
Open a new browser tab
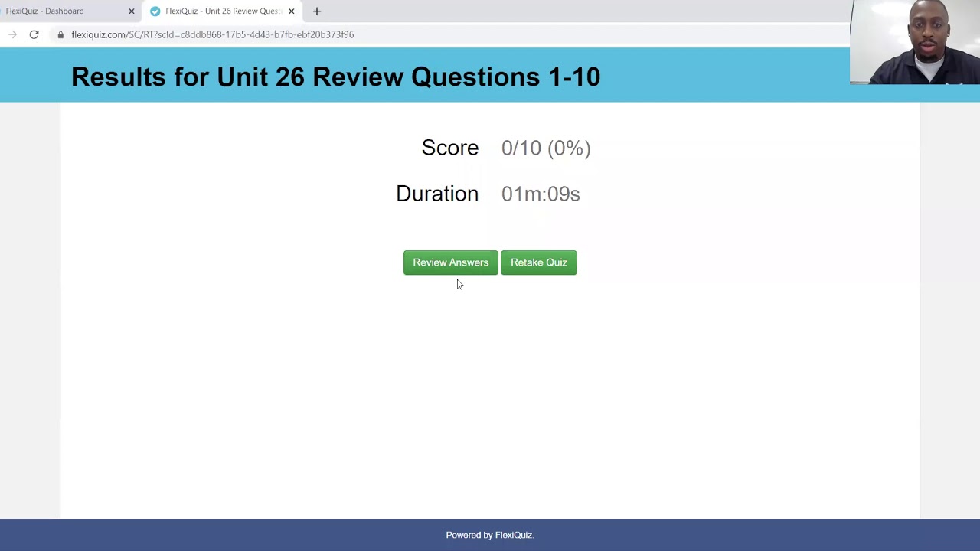317,11
